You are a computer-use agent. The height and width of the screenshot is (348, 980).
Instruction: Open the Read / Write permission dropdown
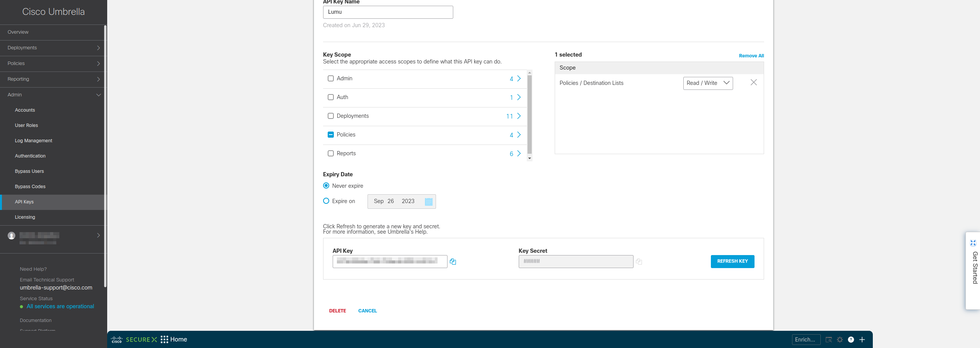(x=707, y=83)
